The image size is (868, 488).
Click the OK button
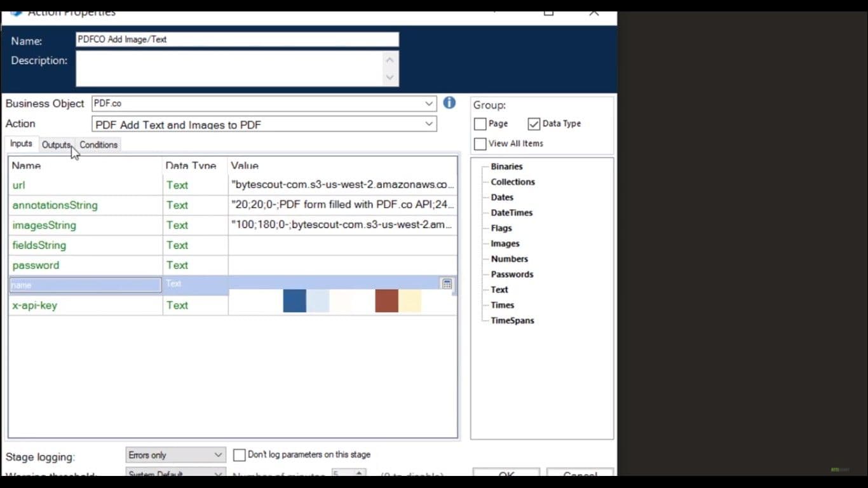point(506,474)
